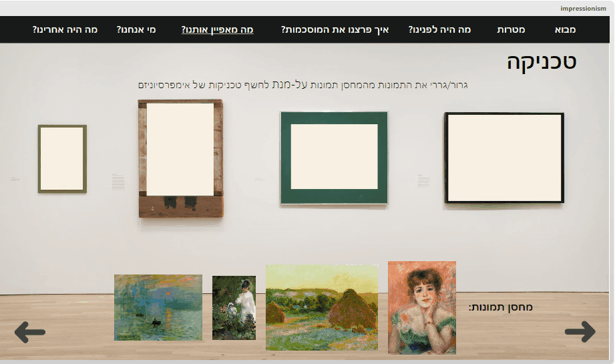Go to מה היה לפנינו? section
The height and width of the screenshot is (364, 615).
(x=439, y=29)
